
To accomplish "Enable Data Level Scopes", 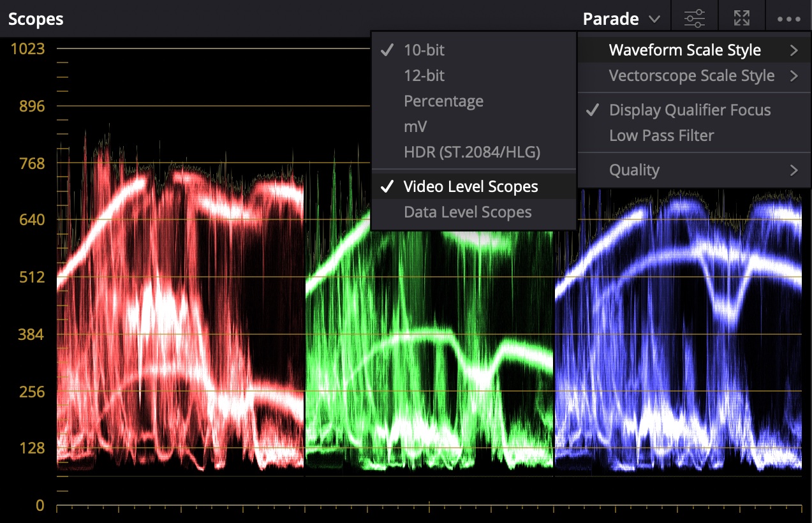I will click(468, 212).
